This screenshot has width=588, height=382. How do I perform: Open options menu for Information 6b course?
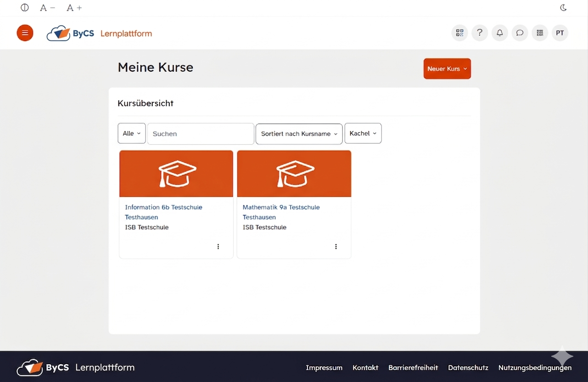point(218,247)
